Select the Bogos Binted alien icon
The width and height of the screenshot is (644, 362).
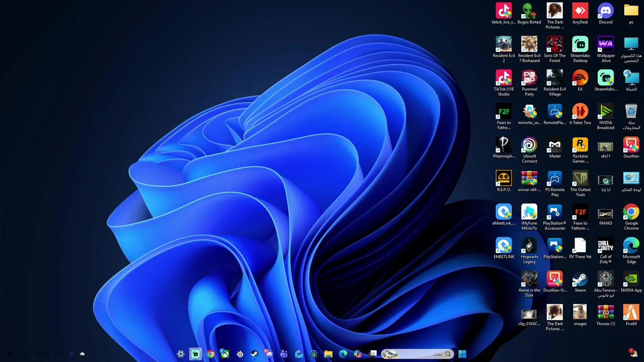[x=529, y=14]
